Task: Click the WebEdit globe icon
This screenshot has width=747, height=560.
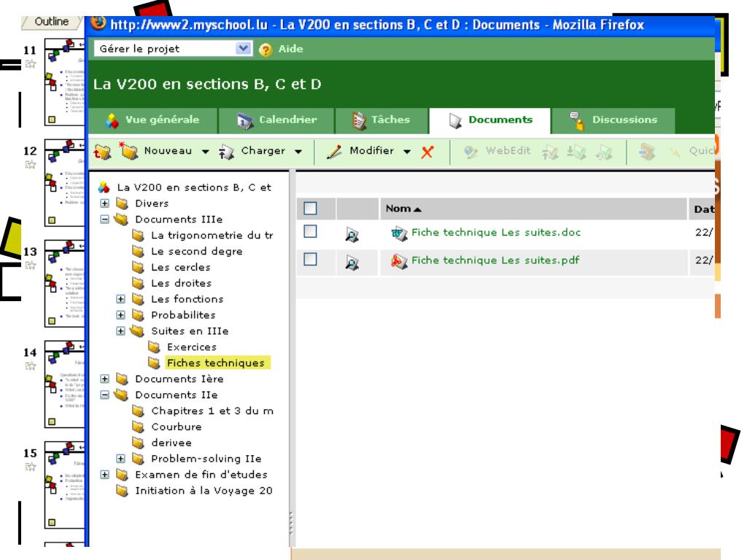Action: [471, 152]
